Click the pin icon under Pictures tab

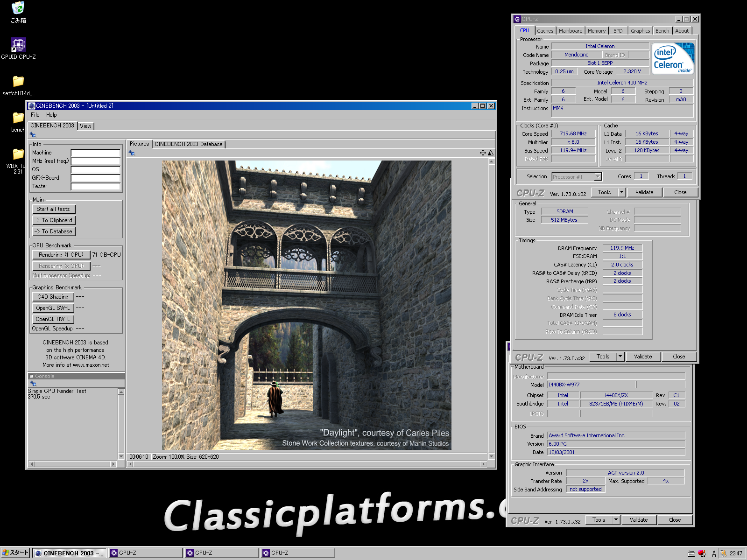132,153
